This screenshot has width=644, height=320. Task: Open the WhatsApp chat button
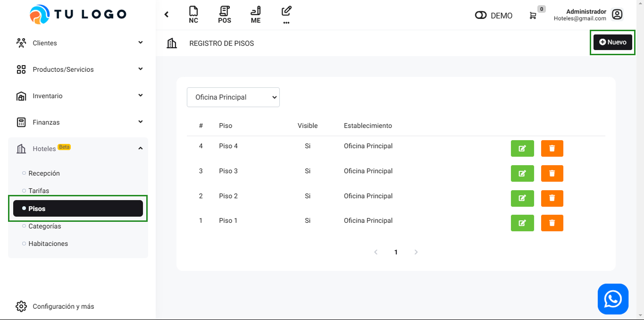(x=613, y=299)
